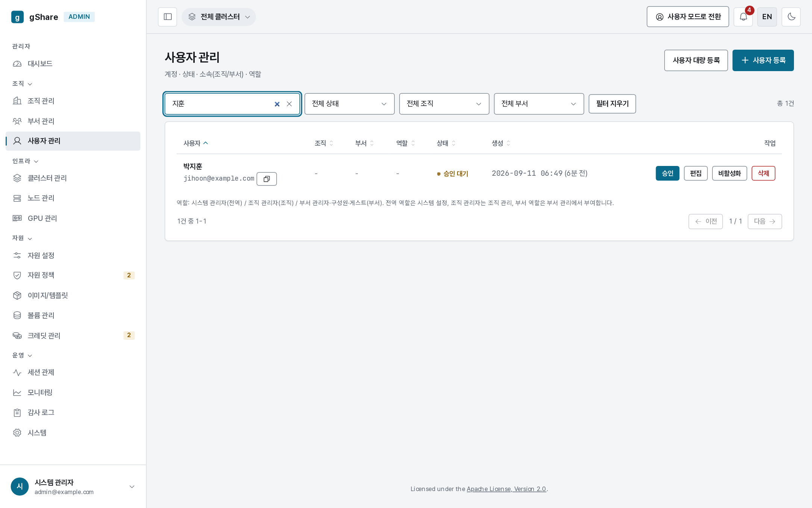This screenshot has width=812, height=508.
Task: Approve 박지훈 with 승인 button
Action: (x=667, y=173)
